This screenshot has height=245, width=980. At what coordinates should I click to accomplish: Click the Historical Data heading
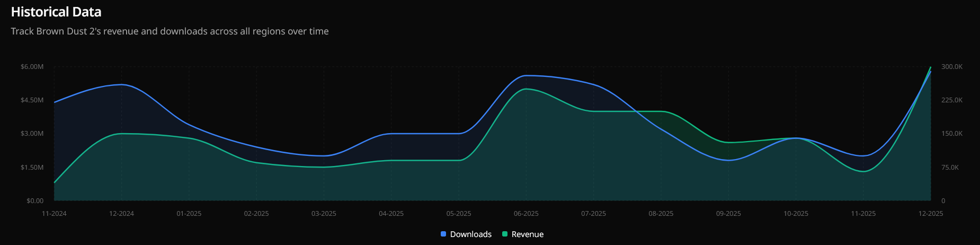(56, 12)
